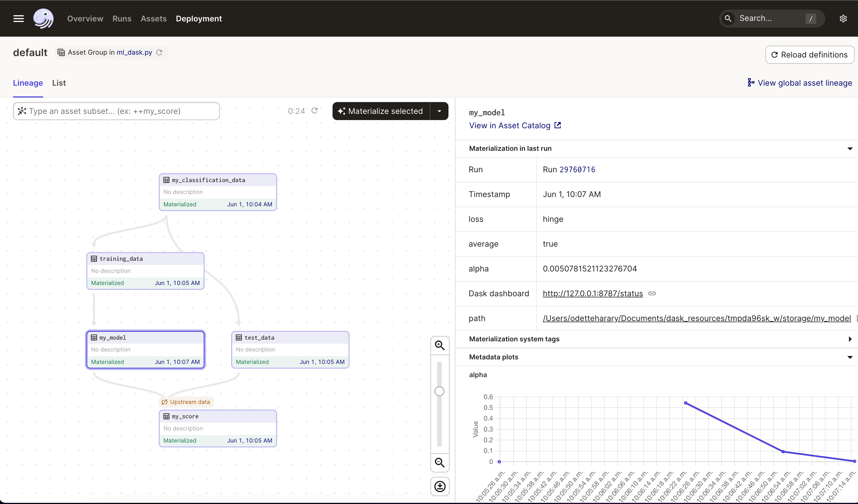The height and width of the screenshot is (504, 858).
Task: Open the Assets menu
Action: 153,19
